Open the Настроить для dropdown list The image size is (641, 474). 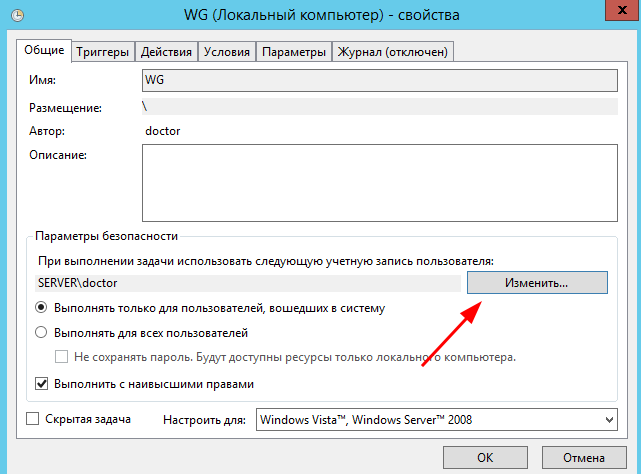437,420
